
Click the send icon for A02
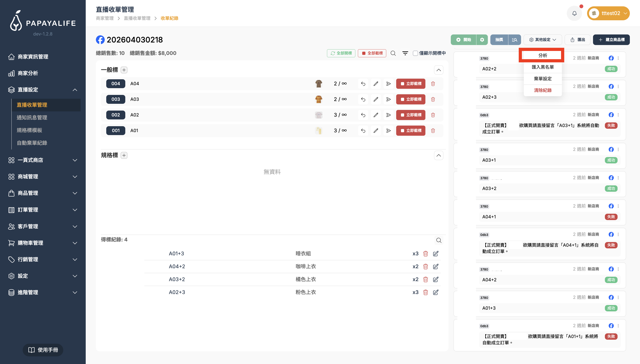(388, 115)
